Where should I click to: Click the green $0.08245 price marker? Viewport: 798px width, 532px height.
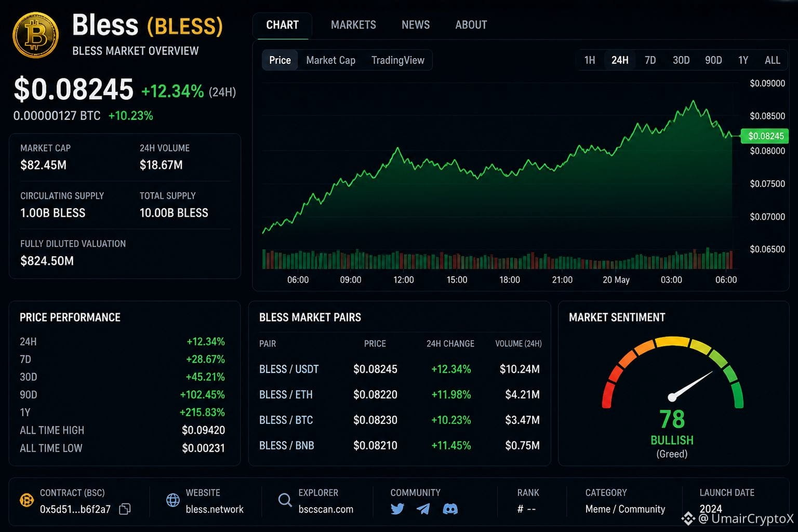point(765,136)
